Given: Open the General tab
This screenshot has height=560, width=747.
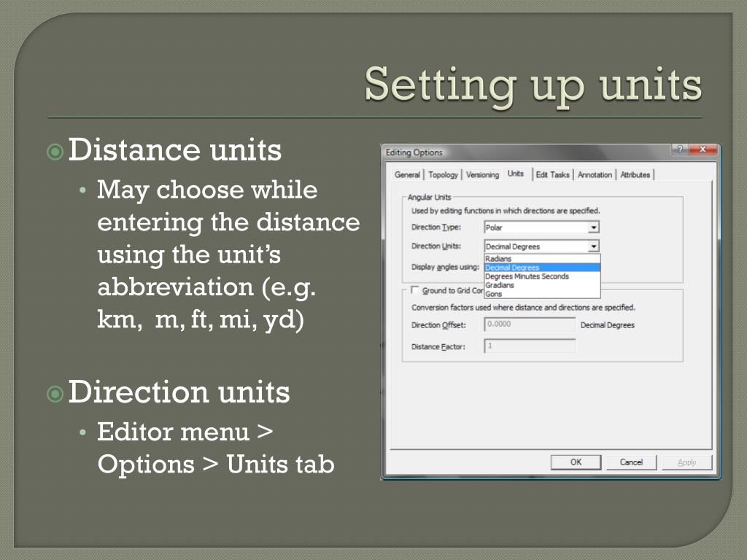Looking at the screenshot, I should coord(407,175).
